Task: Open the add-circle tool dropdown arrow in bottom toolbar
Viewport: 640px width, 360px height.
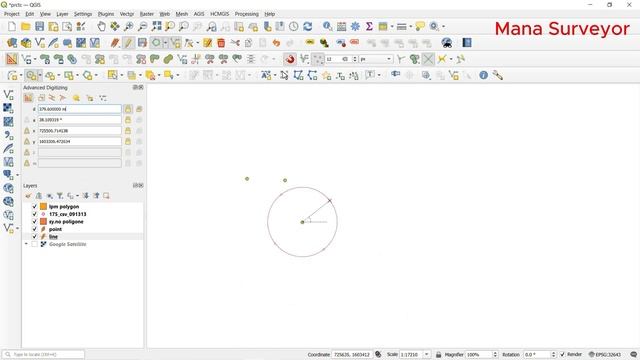Action: pos(40,75)
